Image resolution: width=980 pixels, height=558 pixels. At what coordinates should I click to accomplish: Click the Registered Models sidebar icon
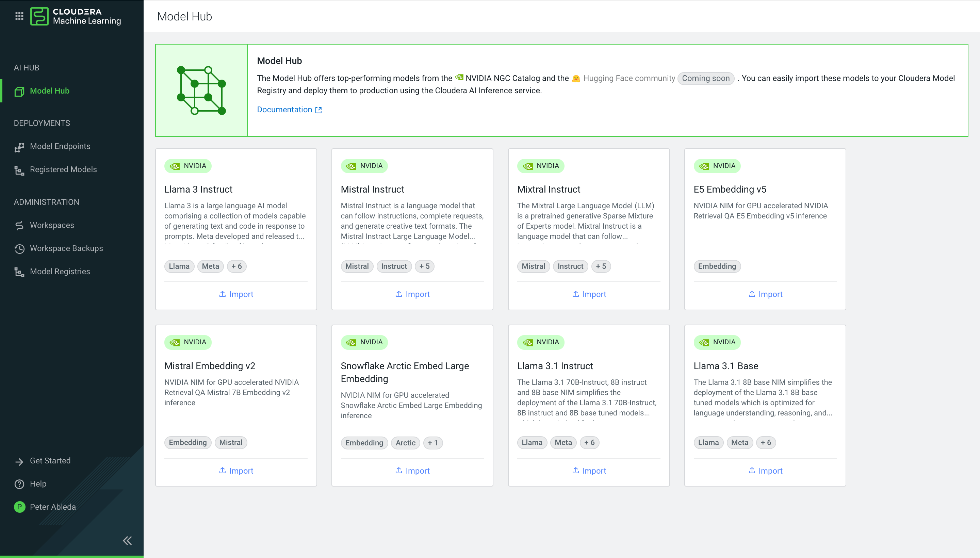[x=19, y=170]
